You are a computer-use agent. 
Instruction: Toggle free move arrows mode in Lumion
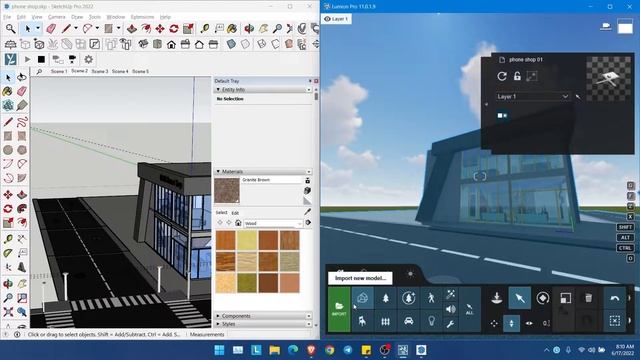[494, 323]
